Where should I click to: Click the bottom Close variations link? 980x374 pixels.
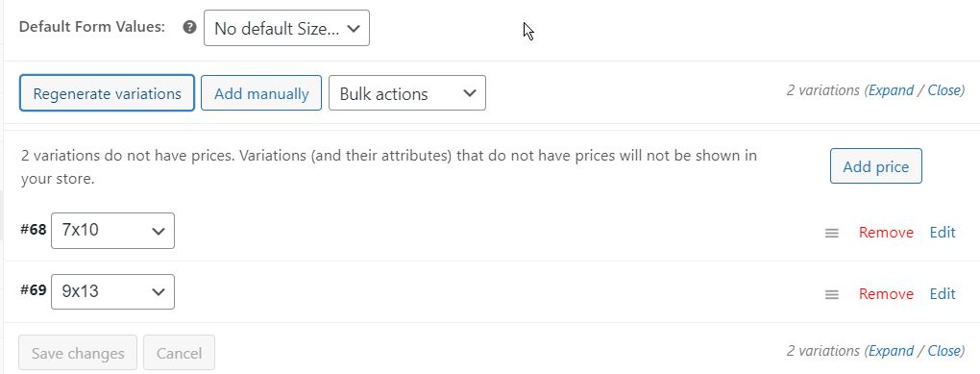point(943,352)
